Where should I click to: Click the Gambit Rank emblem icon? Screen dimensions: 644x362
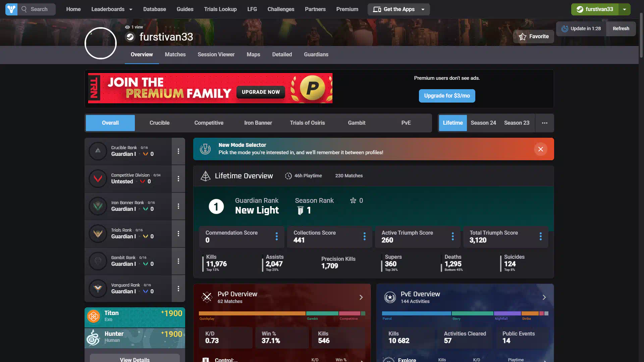[x=98, y=261]
